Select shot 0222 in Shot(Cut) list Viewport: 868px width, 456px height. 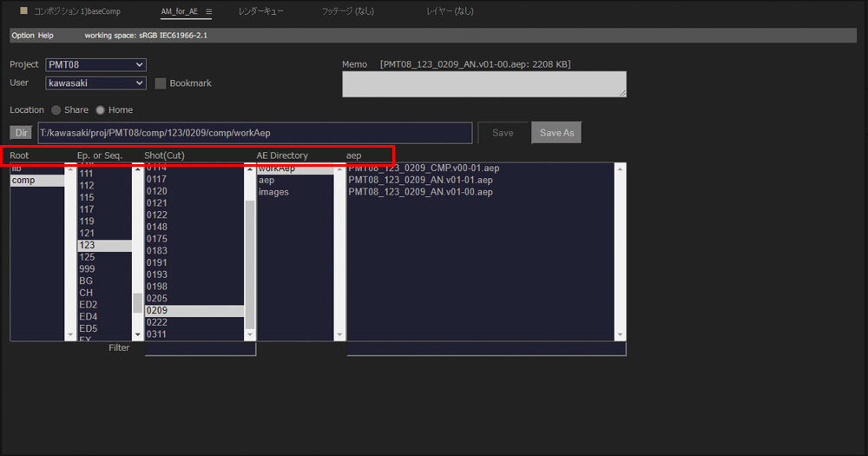point(157,322)
